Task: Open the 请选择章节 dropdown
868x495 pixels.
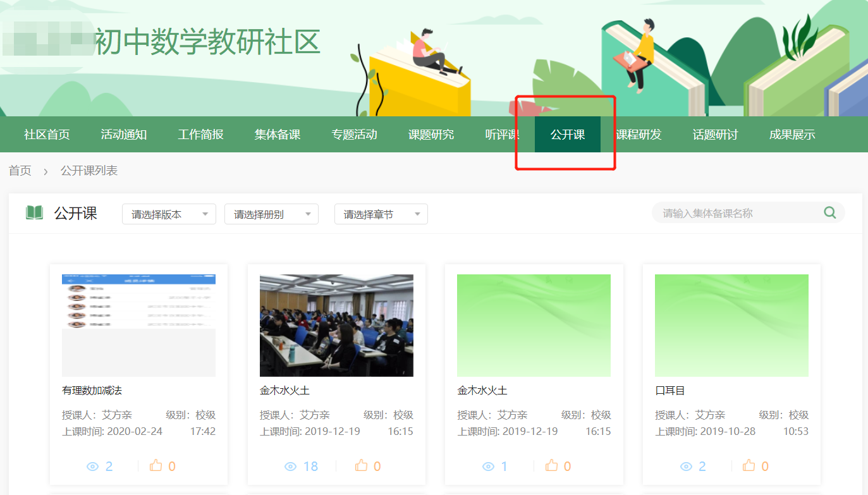Action: pyautogui.click(x=381, y=214)
